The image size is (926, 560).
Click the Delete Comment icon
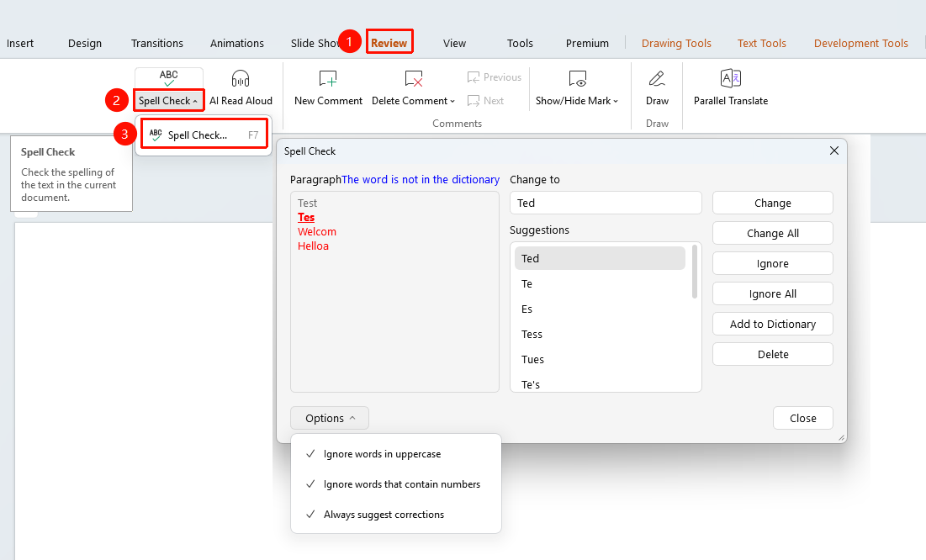(x=414, y=78)
